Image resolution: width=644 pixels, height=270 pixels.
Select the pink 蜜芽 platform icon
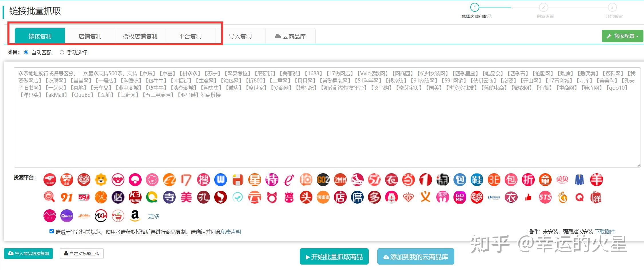coord(443,197)
